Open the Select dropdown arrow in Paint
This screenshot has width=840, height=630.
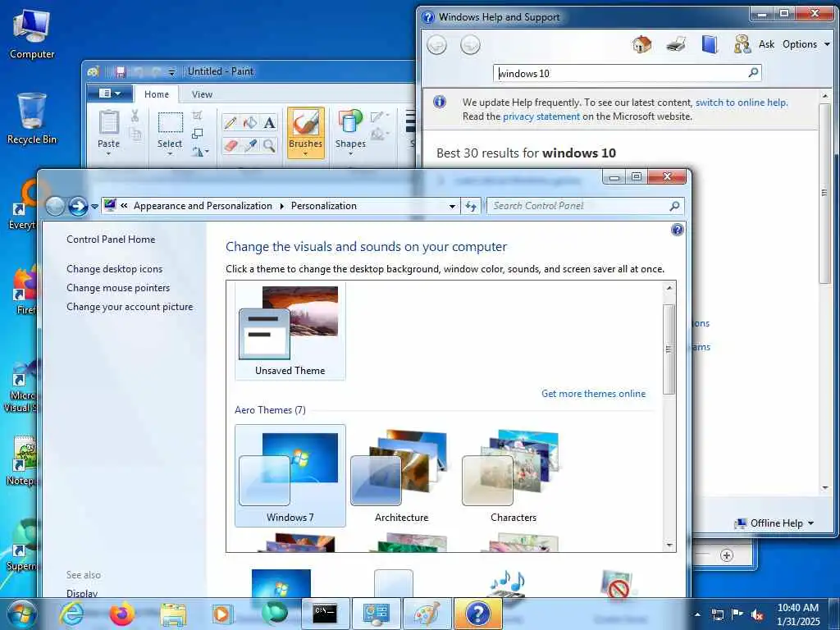171,153
